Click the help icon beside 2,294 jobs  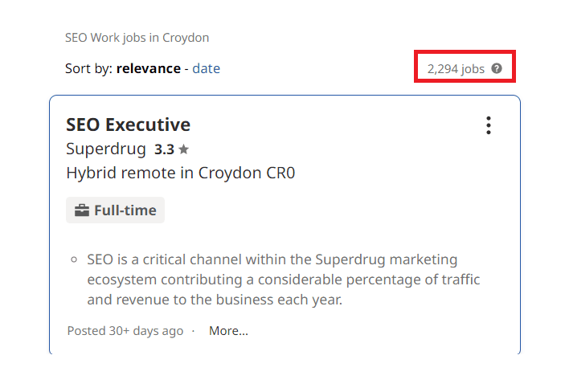tap(497, 68)
